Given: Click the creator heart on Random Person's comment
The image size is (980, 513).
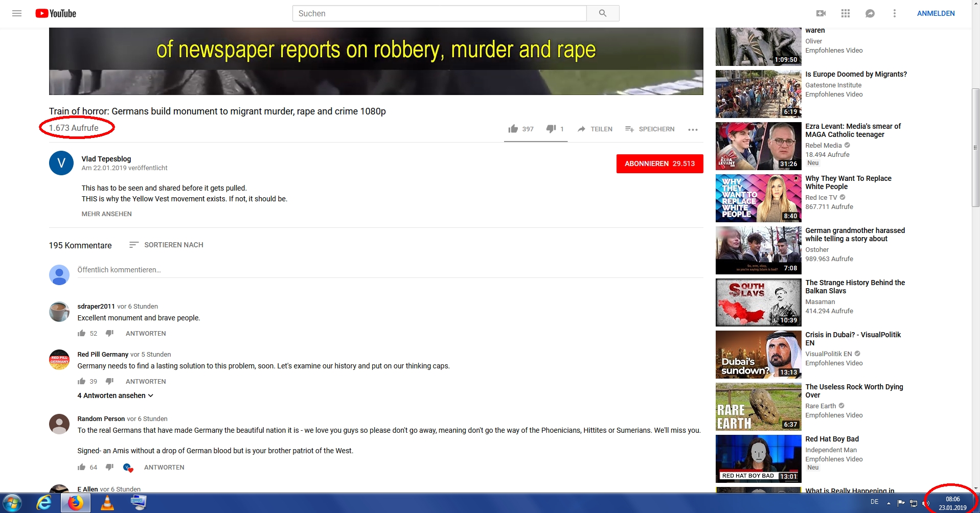Looking at the screenshot, I should click(128, 467).
